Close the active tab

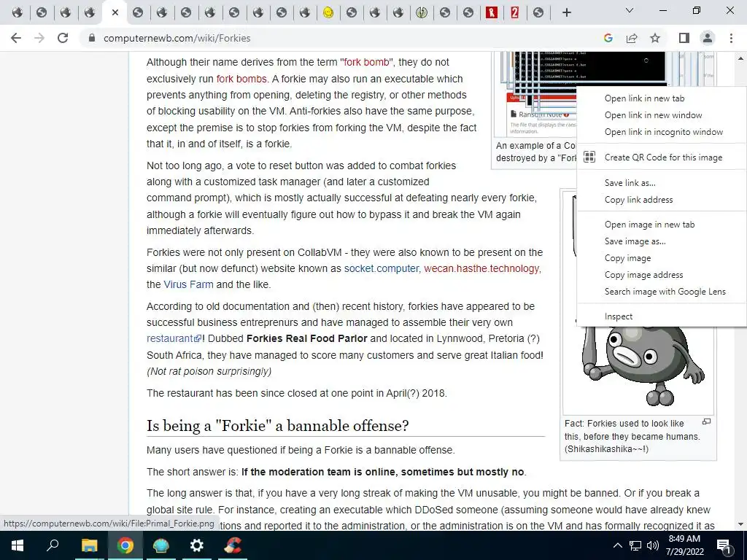tap(115, 13)
